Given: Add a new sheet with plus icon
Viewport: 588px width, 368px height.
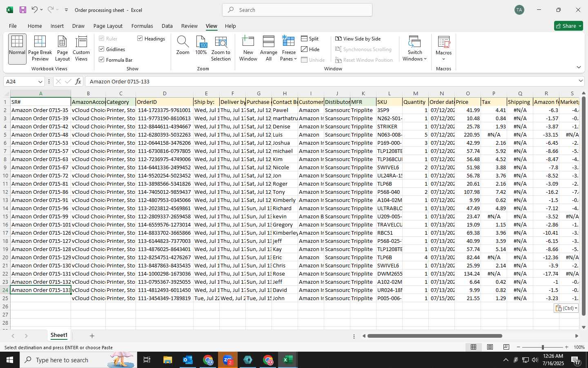Looking at the screenshot, I should click(92, 336).
